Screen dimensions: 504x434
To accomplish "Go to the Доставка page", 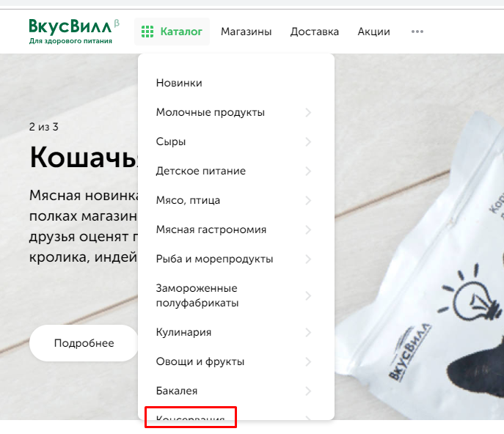I will point(314,32).
